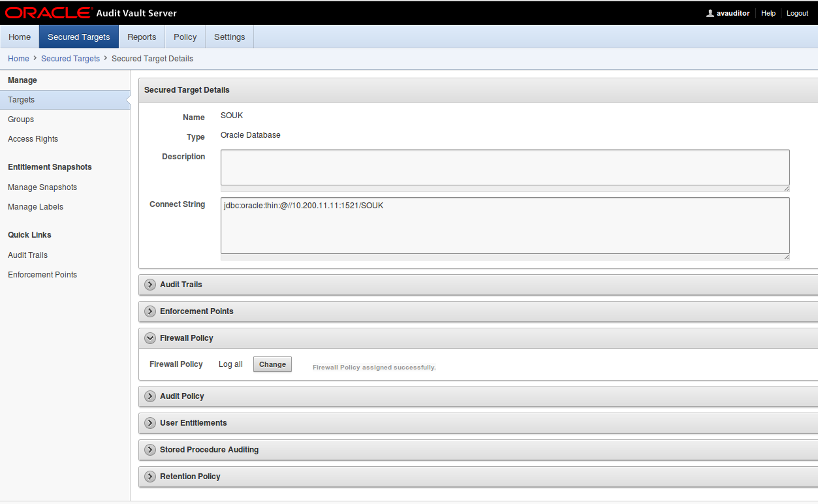Click the Manage sidebar heading

22,80
